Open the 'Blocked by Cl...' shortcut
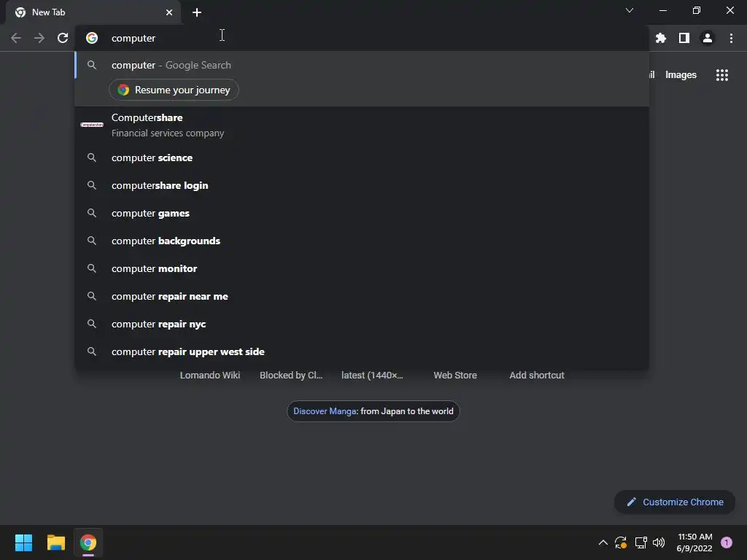747x560 pixels. (291, 376)
